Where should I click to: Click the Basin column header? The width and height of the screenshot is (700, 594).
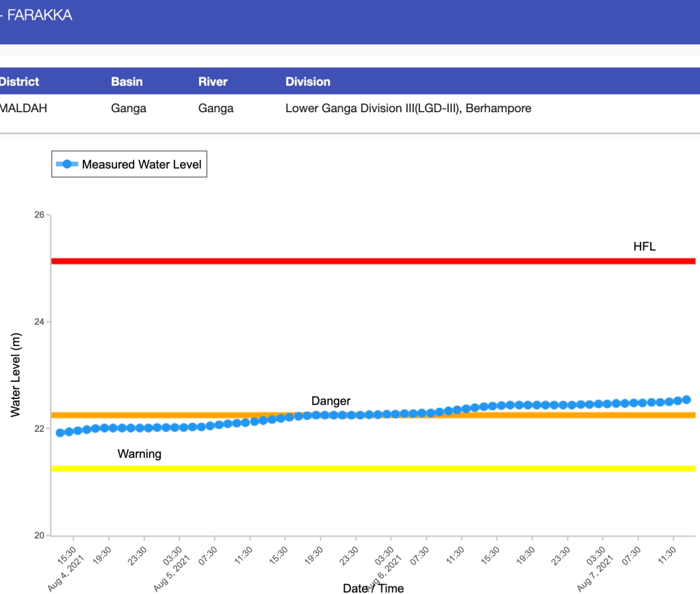point(127,81)
